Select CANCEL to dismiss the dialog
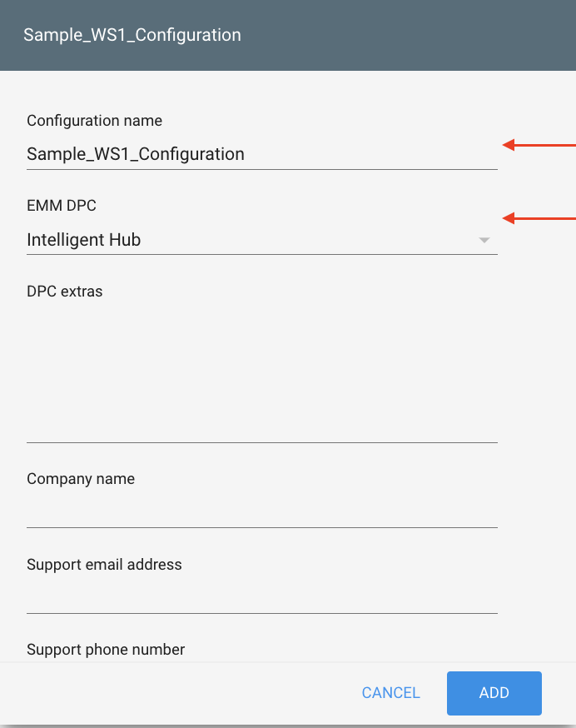The width and height of the screenshot is (576, 728). click(390, 692)
